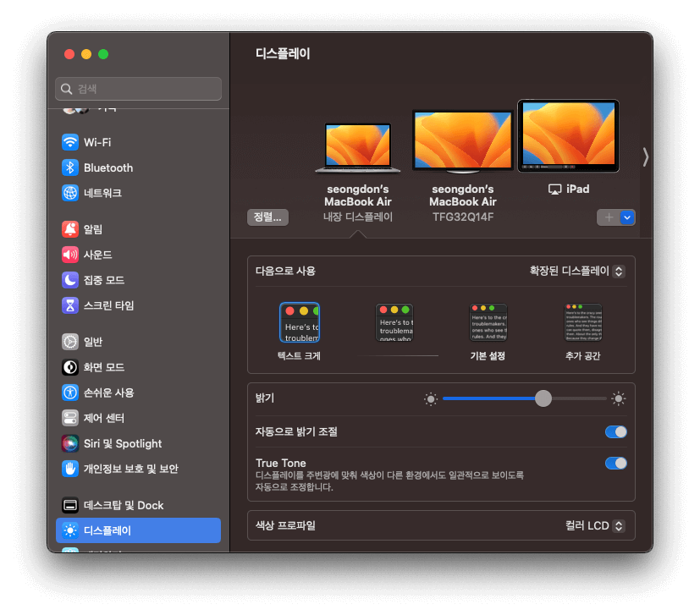Select the iPad display thumbnail

pyautogui.click(x=568, y=135)
